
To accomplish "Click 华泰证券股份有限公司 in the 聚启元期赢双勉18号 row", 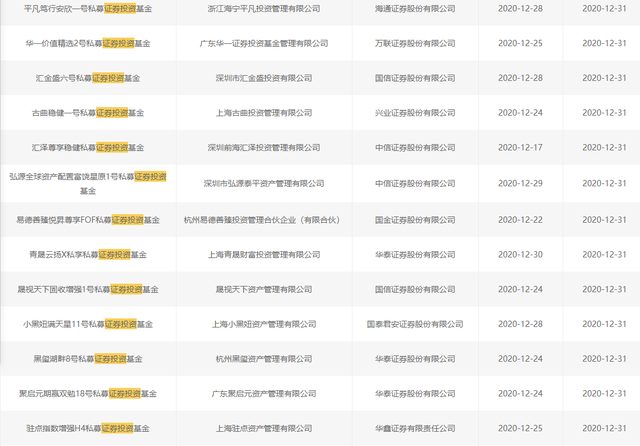I will coord(415,393).
